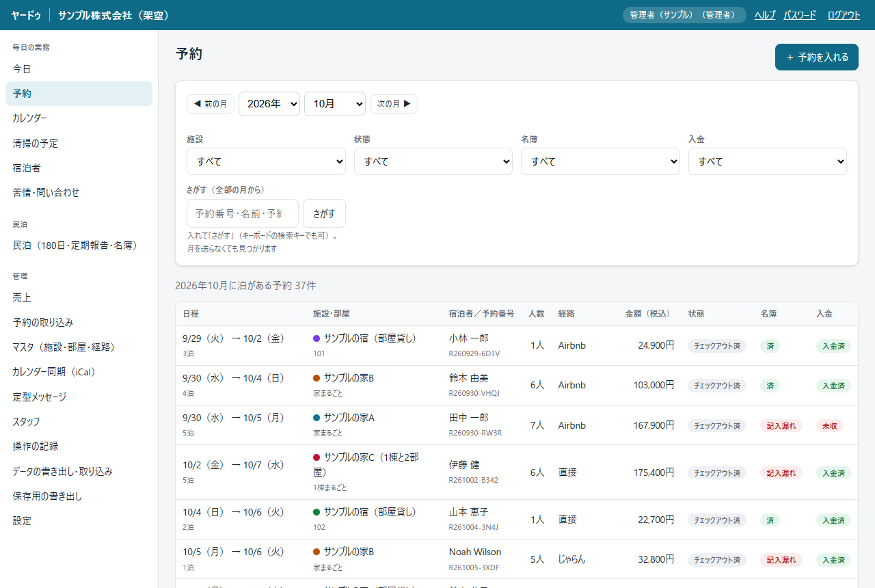Click the 管理者（サンプル） user badge
875x588 pixels.
[x=684, y=15]
